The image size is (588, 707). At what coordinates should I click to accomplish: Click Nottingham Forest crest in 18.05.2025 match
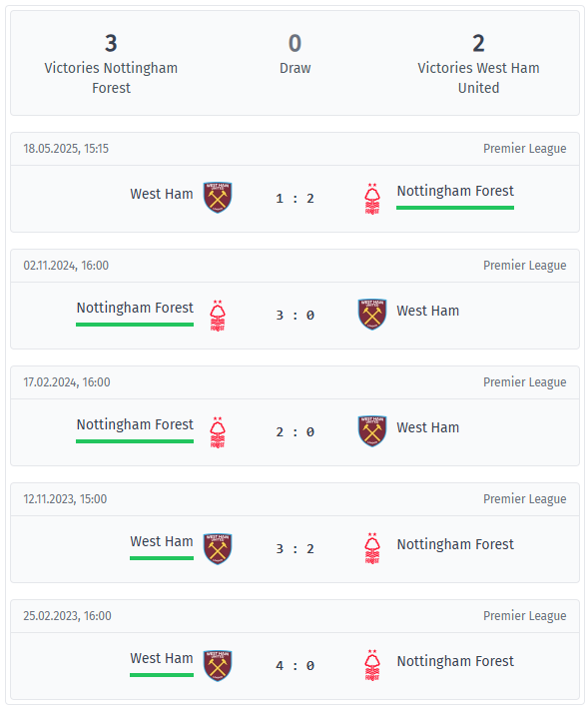[372, 199]
